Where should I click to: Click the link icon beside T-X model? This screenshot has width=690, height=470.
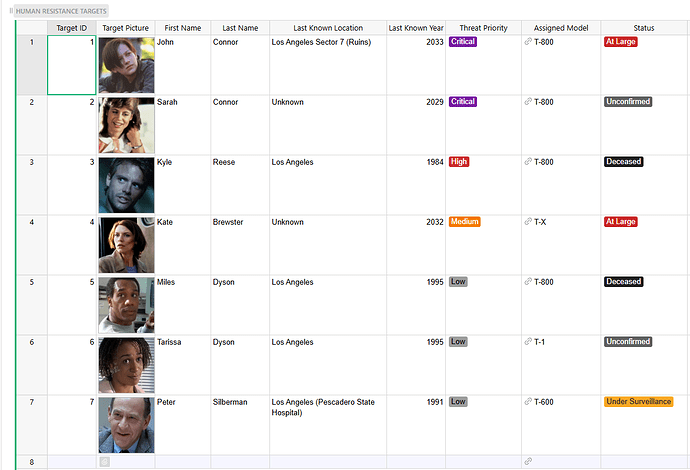528,222
